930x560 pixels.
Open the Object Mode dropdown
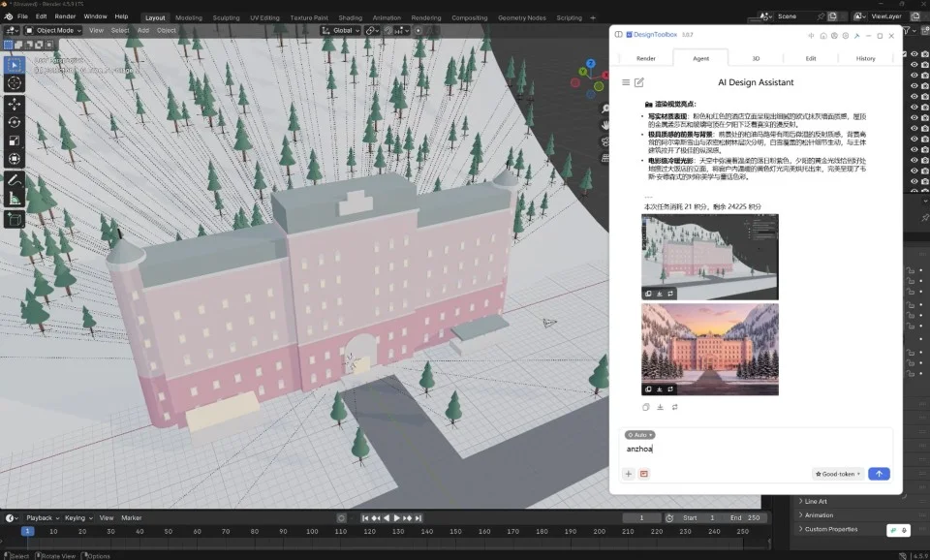tap(52, 30)
